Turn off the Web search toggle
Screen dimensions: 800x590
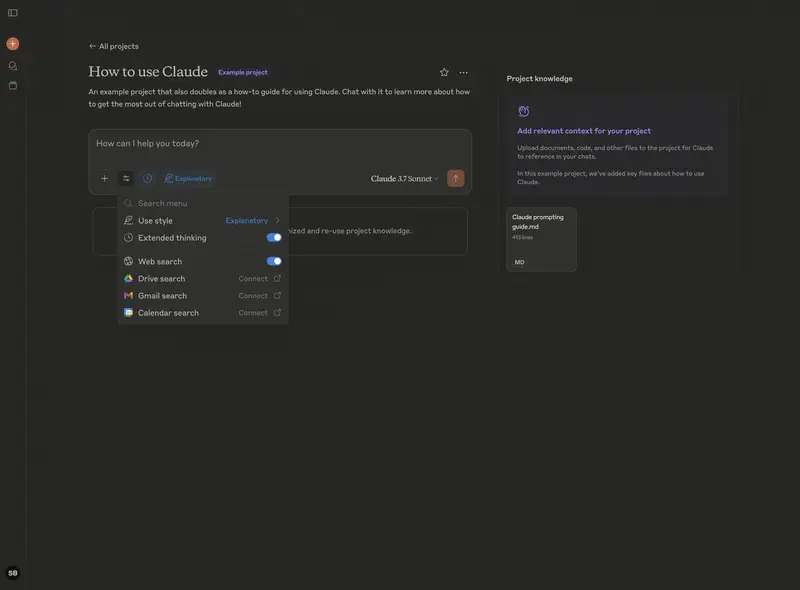tap(274, 261)
